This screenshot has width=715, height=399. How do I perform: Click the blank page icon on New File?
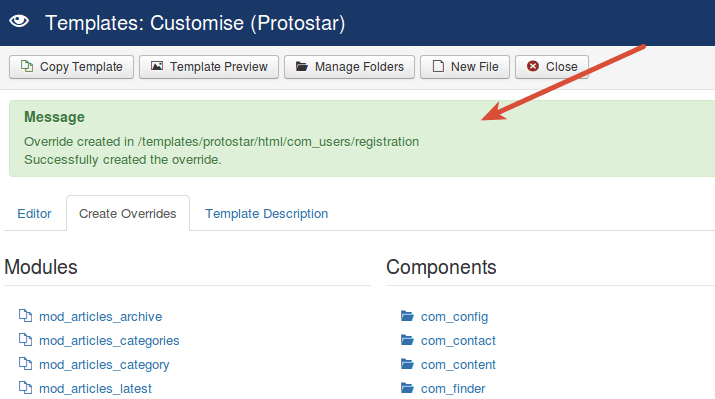(x=438, y=66)
